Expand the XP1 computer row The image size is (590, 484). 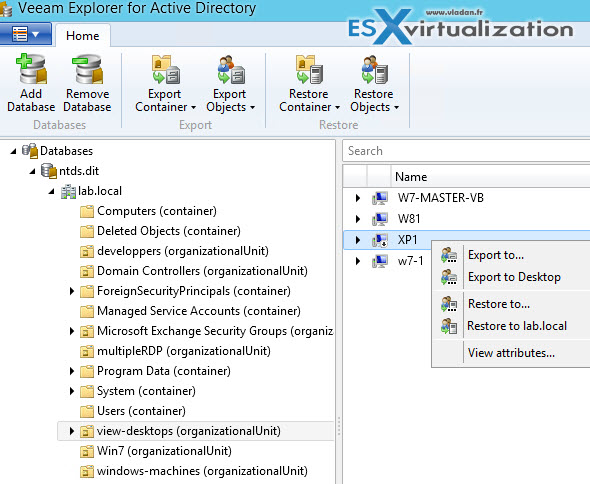[358, 240]
